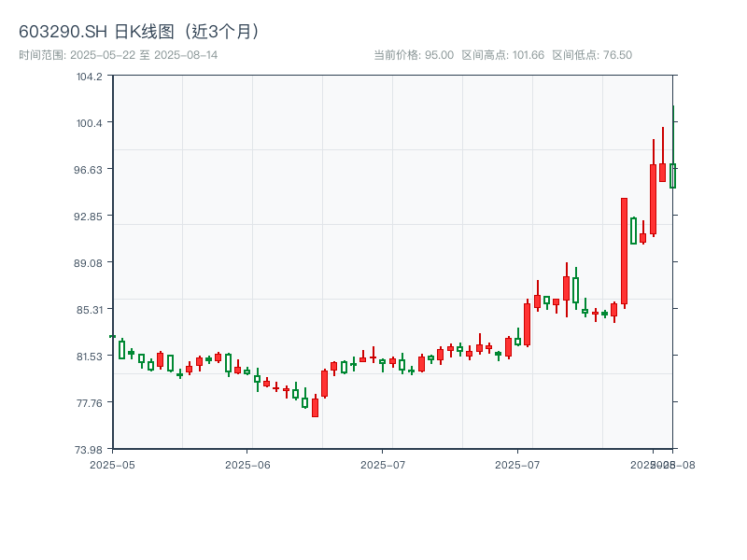This screenshot has height=560, width=747.
Task: Click the 81.53 y-axis label
Action: coord(89,357)
